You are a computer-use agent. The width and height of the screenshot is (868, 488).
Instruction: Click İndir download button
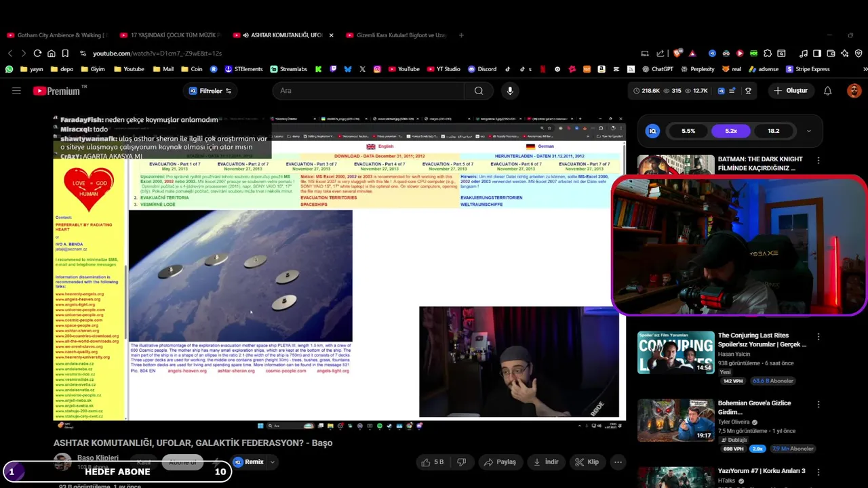546,462
